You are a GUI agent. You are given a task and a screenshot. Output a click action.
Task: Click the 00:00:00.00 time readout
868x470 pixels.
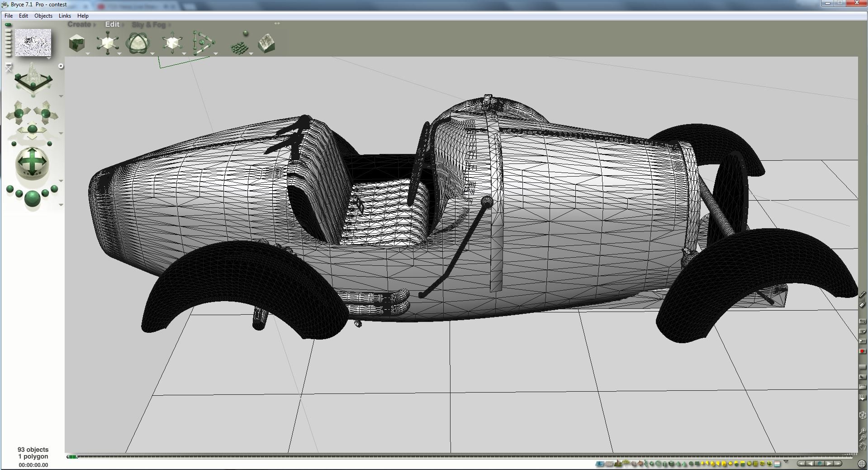33,465
